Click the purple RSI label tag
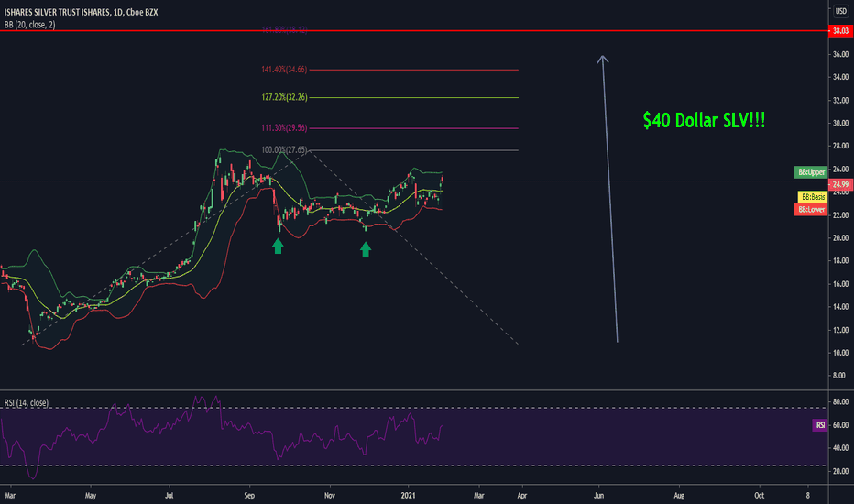 [820, 425]
